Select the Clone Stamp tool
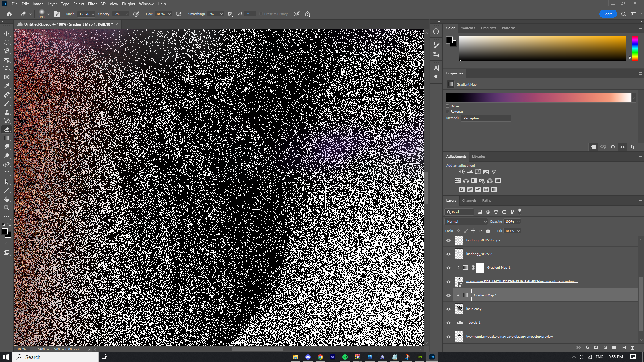This screenshot has height=362, width=644. coord(7,112)
